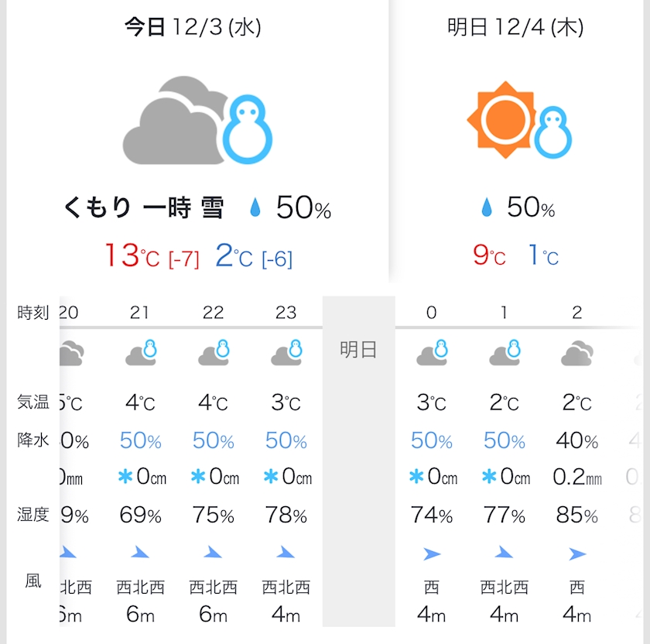The height and width of the screenshot is (644, 650).
Task: Tap the raindrop icon beside today's 50%
Action: point(255,207)
